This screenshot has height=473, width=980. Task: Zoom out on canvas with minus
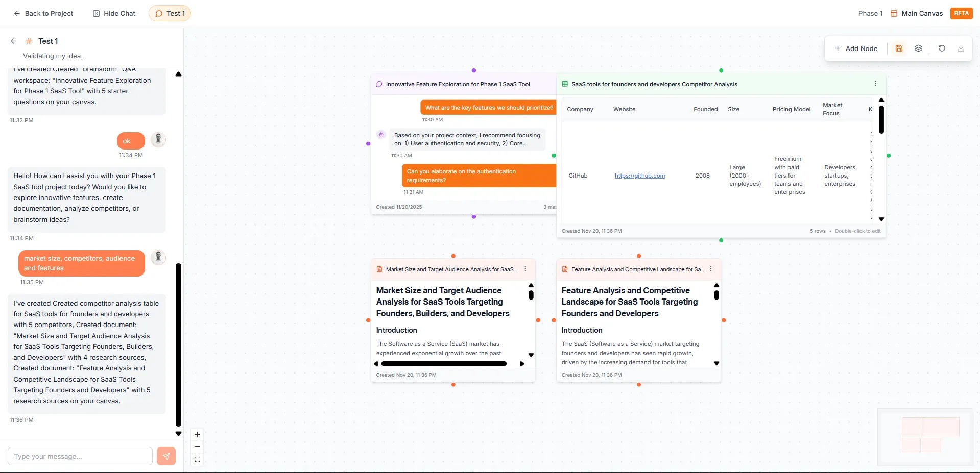click(x=197, y=447)
